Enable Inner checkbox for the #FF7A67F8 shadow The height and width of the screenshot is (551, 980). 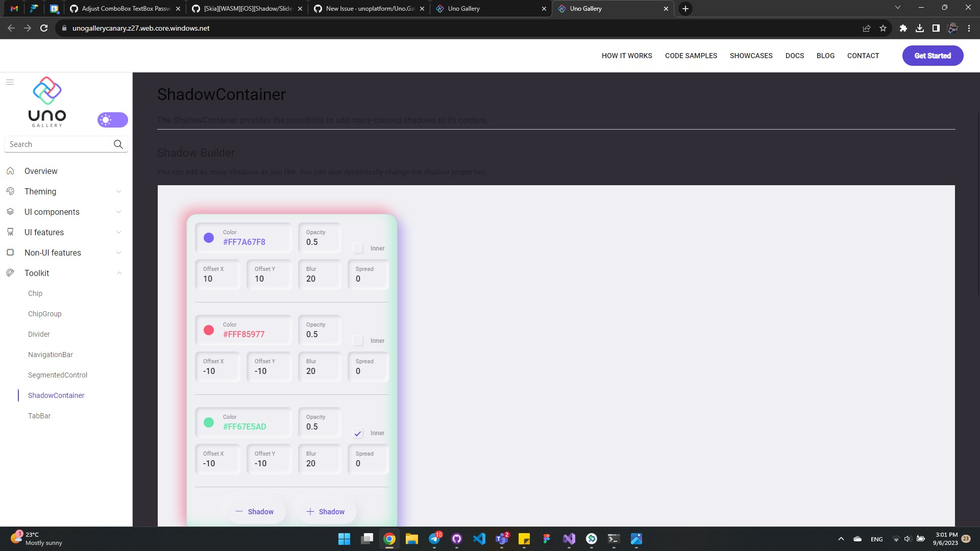point(358,248)
